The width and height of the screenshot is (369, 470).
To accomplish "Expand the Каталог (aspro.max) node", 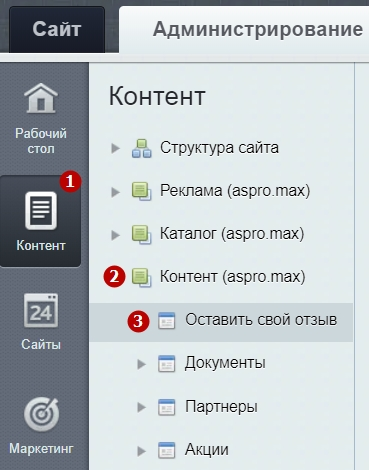I will click(x=115, y=235).
